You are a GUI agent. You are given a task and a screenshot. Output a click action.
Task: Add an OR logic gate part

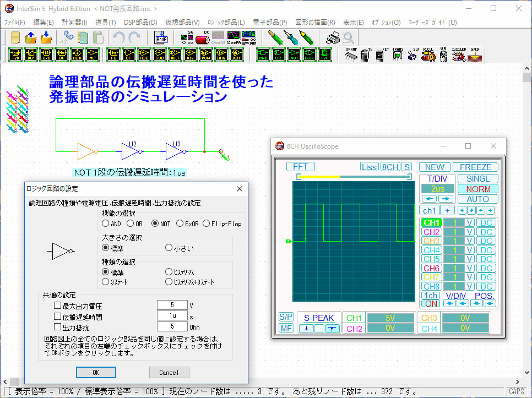[x=279, y=54]
